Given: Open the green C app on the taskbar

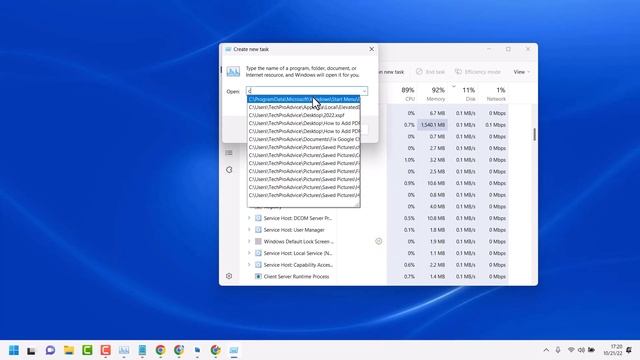Looking at the screenshot, I should [x=87, y=350].
